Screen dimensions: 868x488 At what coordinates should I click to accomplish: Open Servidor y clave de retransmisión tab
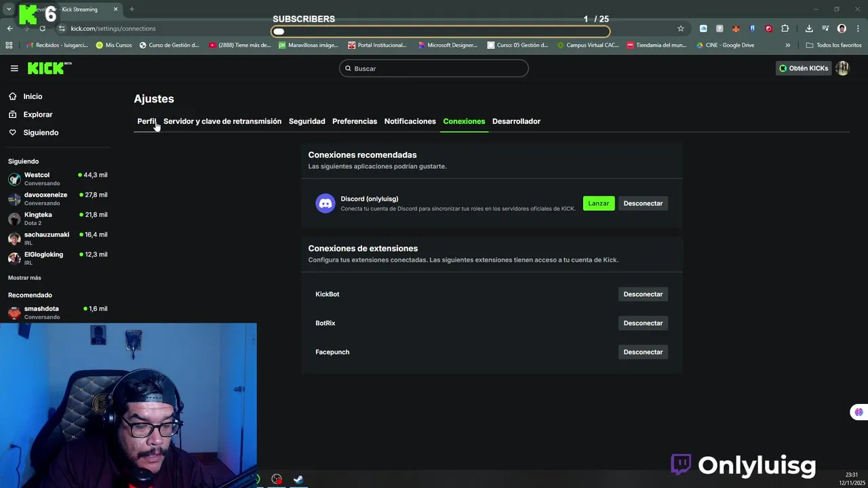[222, 121]
